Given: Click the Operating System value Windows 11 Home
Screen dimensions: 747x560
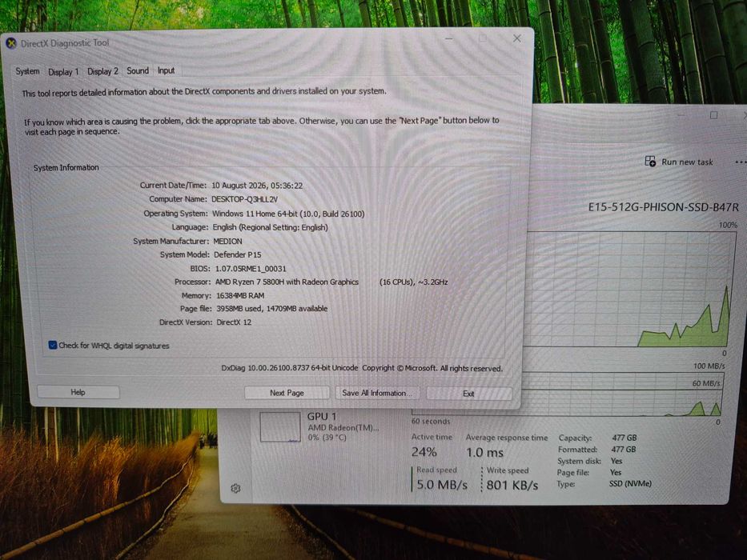Looking at the screenshot, I should [x=288, y=214].
